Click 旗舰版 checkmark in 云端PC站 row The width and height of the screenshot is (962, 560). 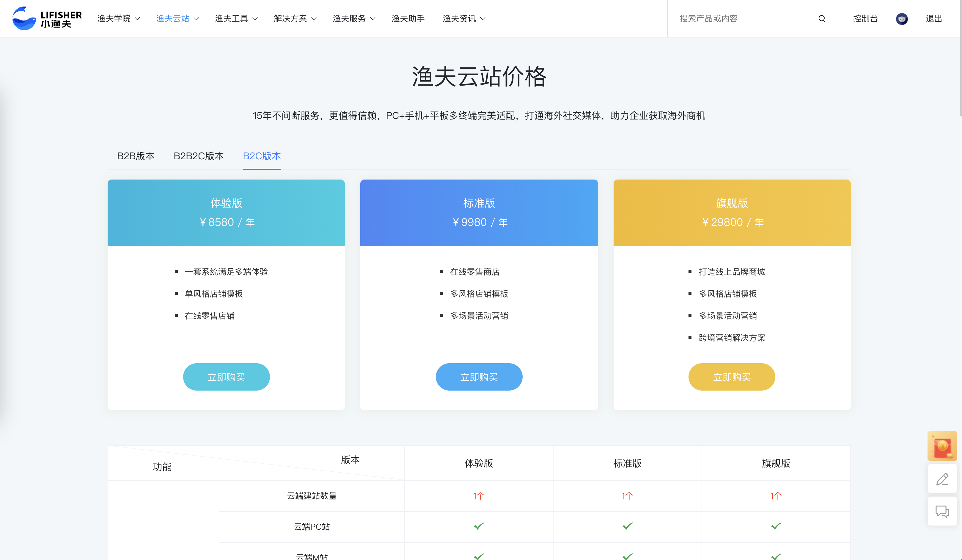776,526
